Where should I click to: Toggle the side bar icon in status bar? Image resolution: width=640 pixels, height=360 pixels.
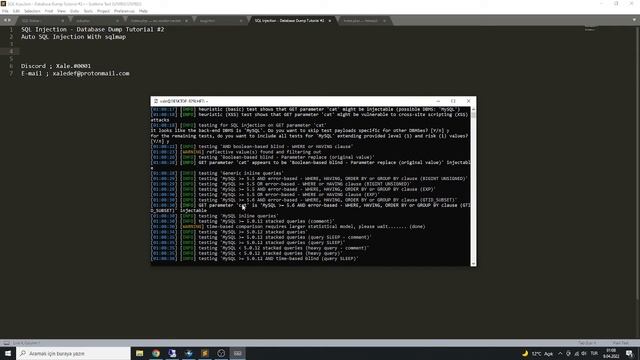click(6, 343)
